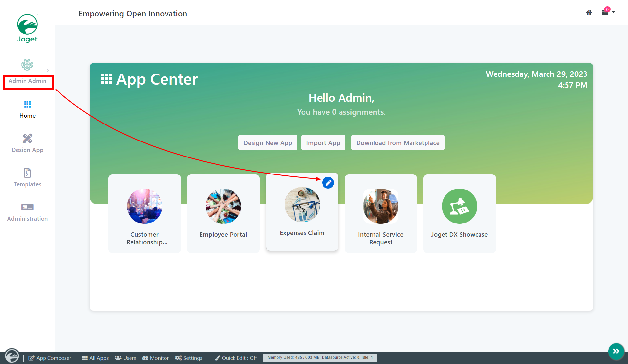Click the admin user avatar icon
The width and height of the screenshot is (628, 364).
[27, 65]
